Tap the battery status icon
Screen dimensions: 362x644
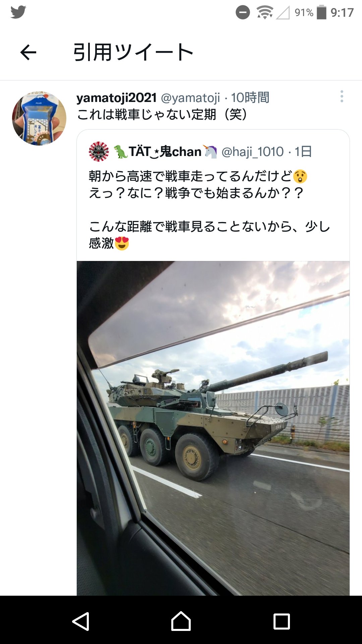coord(321,12)
